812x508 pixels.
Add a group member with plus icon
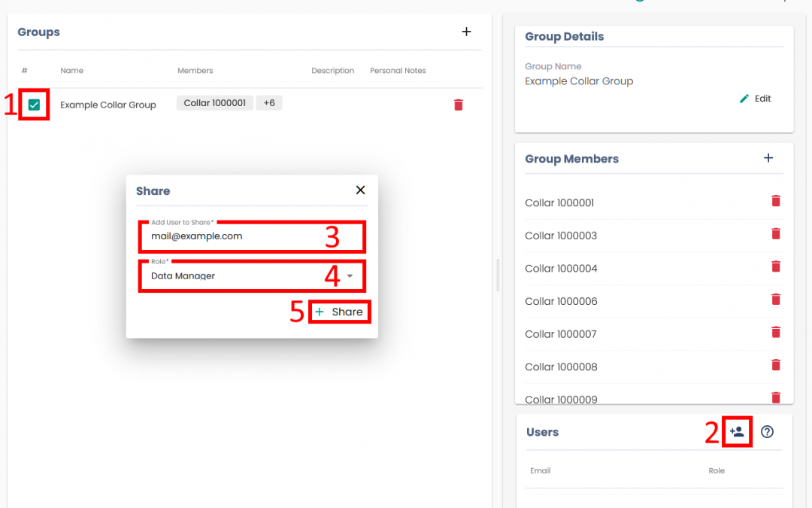pyautogui.click(x=768, y=158)
